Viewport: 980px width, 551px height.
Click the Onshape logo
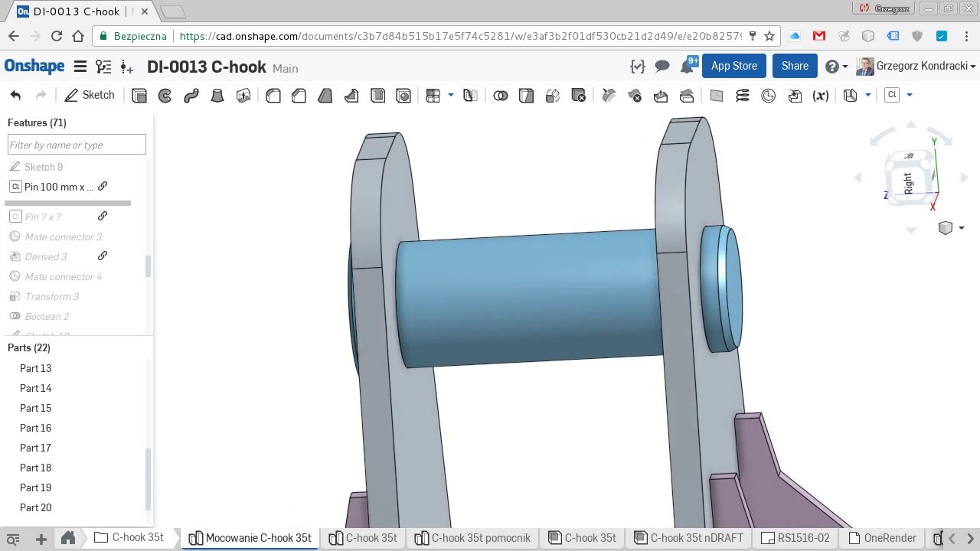coord(34,67)
